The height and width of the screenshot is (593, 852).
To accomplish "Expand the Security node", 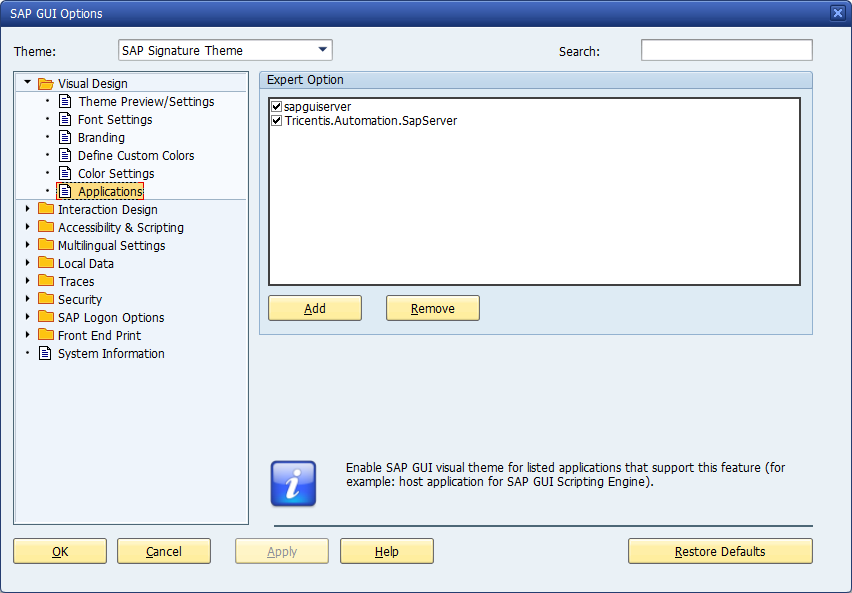I will click(28, 298).
